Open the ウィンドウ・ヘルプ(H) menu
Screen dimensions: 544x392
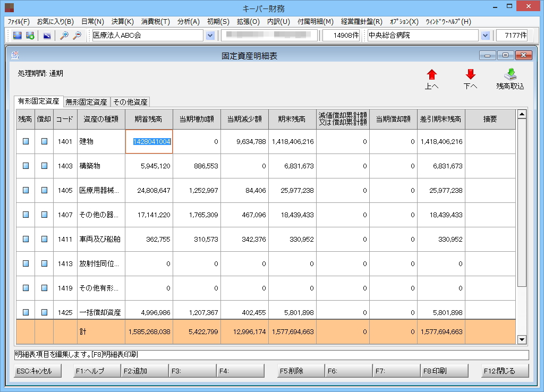(448, 21)
